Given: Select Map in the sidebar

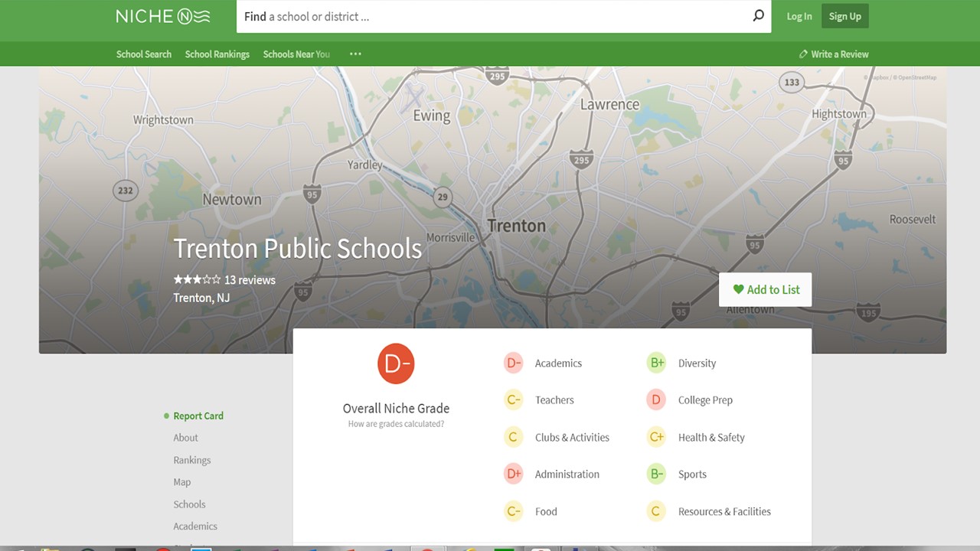Looking at the screenshot, I should click(x=182, y=482).
